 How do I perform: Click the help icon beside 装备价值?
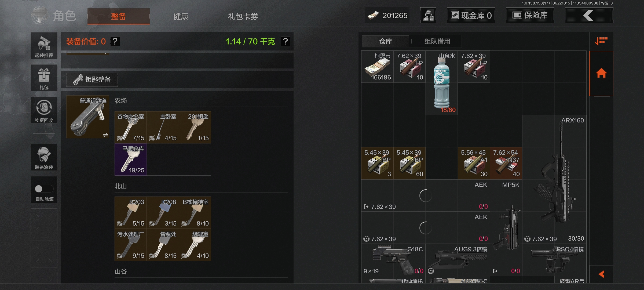tap(115, 41)
